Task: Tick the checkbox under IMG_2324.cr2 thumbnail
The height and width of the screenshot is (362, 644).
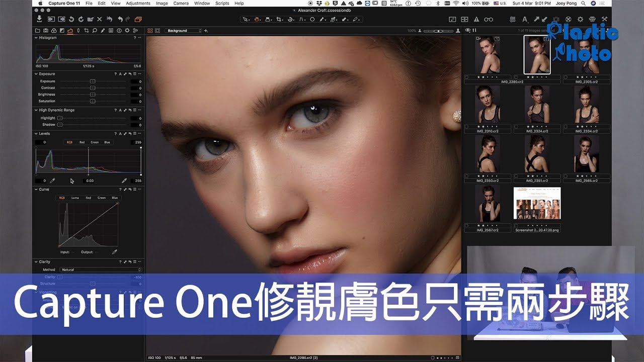Action: click(x=516, y=126)
